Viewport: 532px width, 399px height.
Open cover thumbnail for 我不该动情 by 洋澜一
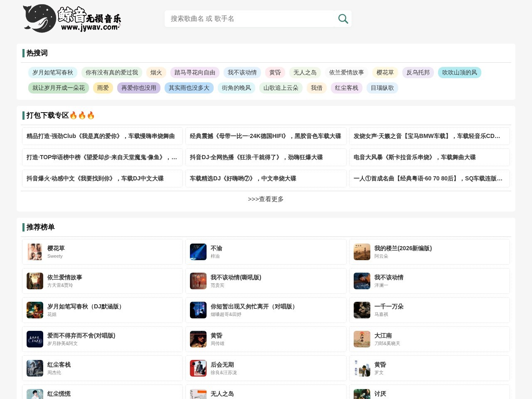(362, 281)
